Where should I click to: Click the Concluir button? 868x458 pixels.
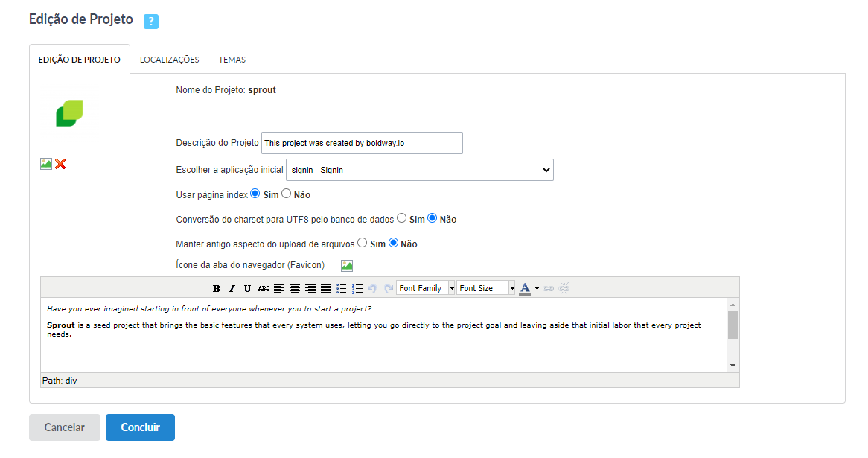140,427
